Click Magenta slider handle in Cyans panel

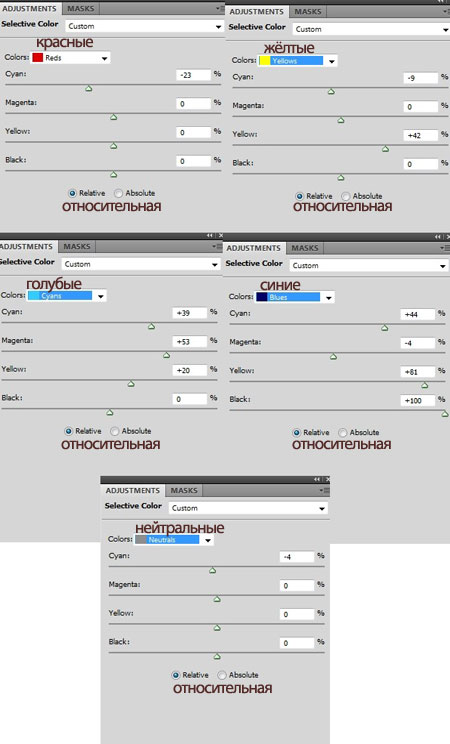[x=167, y=355]
